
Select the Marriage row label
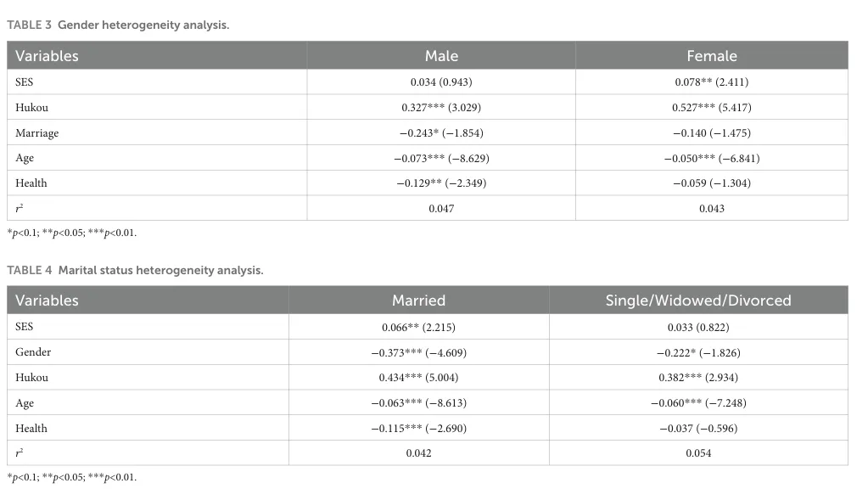[x=37, y=133]
